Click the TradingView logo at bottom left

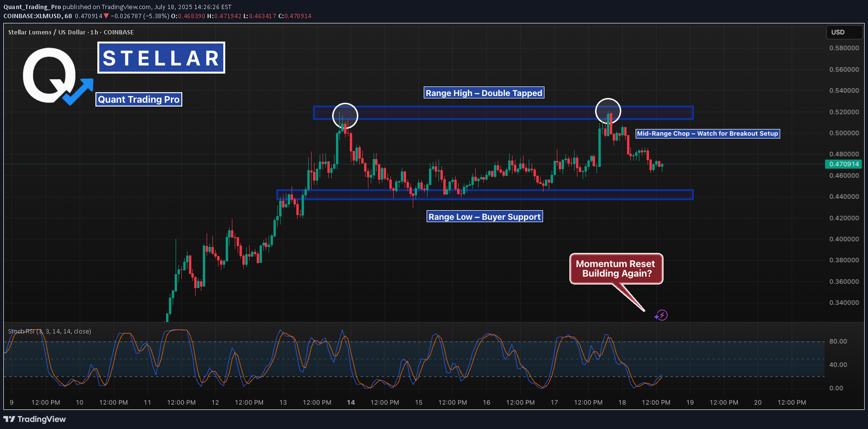(34, 419)
